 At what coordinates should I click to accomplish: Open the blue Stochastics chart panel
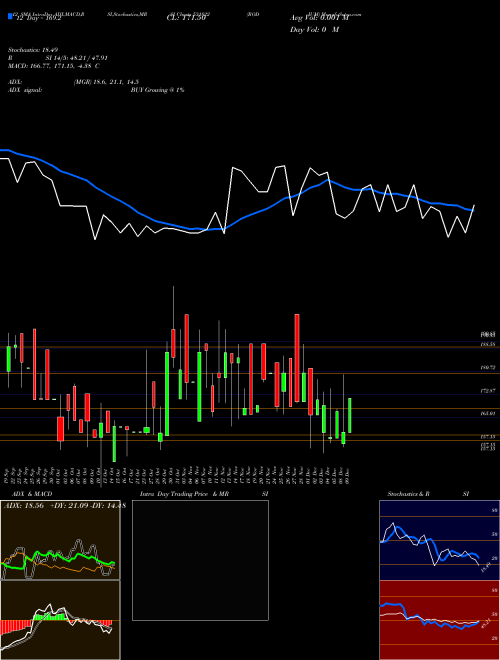(x=439, y=540)
